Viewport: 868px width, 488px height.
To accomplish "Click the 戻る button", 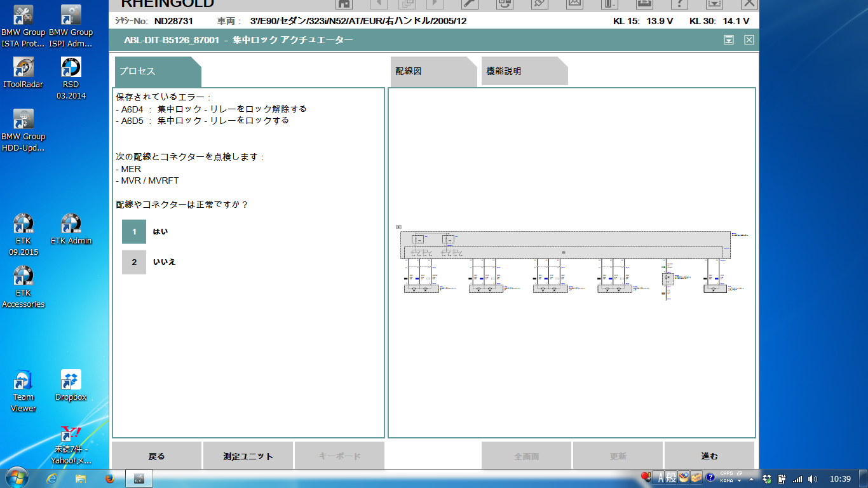I will click(156, 456).
